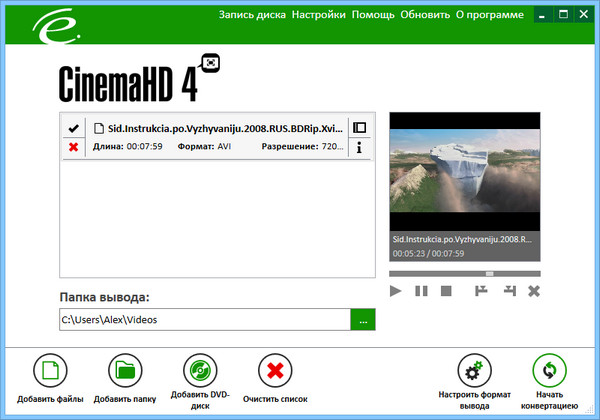Click the green Engelmann logo icon
This screenshot has height=420, width=600.
[57, 26]
